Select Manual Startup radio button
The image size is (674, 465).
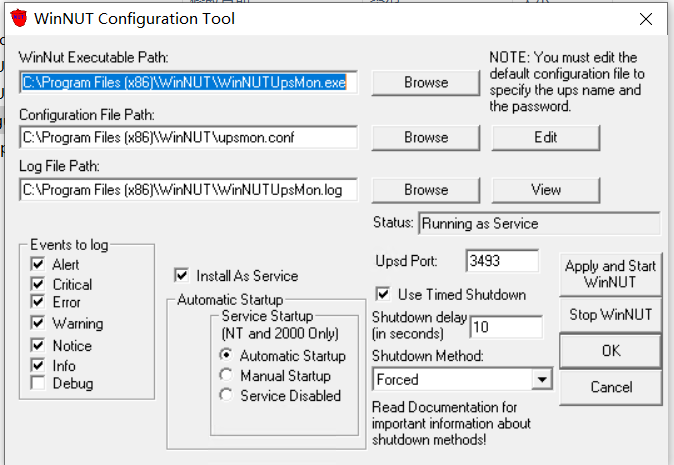pyautogui.click(x=226, y=375)
